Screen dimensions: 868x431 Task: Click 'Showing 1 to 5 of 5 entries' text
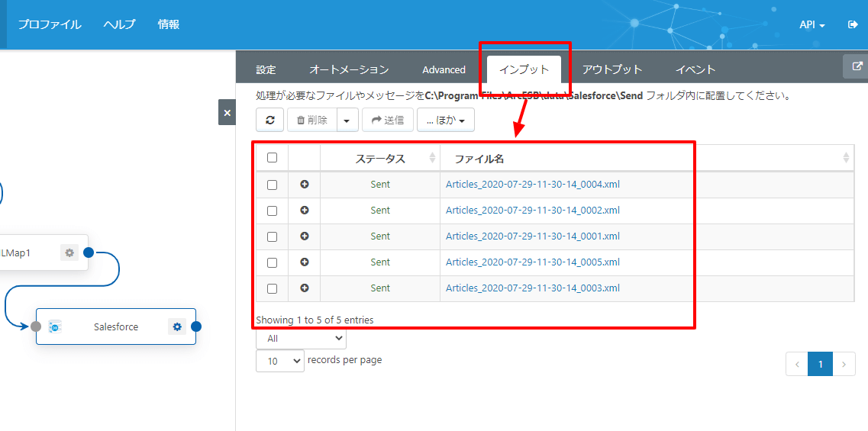[x=315, y=320]
